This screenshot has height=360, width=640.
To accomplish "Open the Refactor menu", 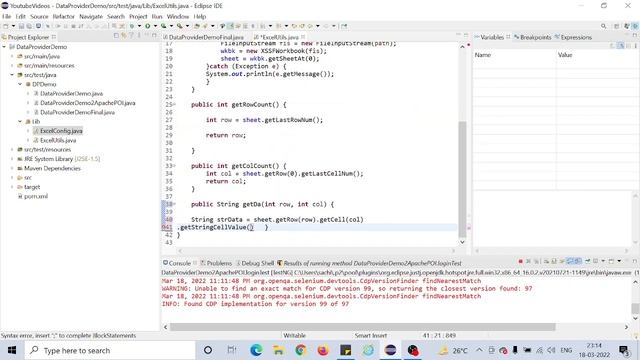I will (64, 16).
